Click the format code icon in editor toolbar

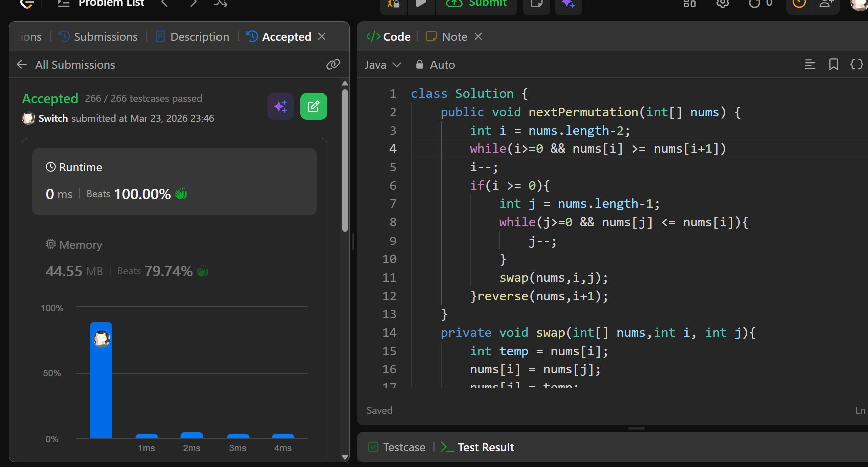(810, 64)
